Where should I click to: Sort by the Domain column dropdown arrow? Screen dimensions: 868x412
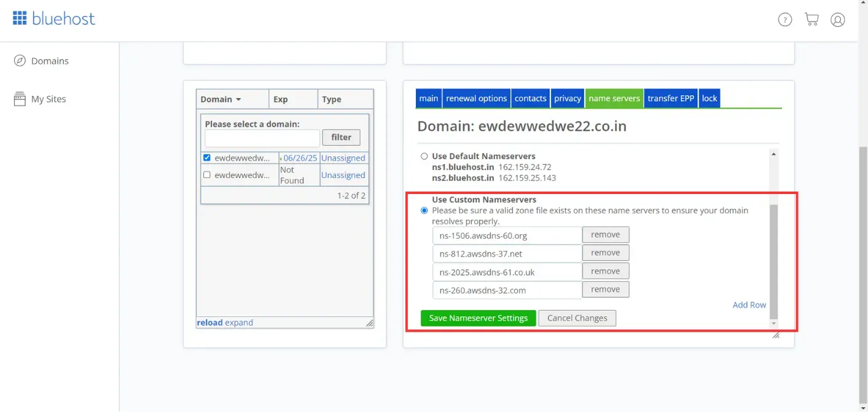(x=238, y=99)
